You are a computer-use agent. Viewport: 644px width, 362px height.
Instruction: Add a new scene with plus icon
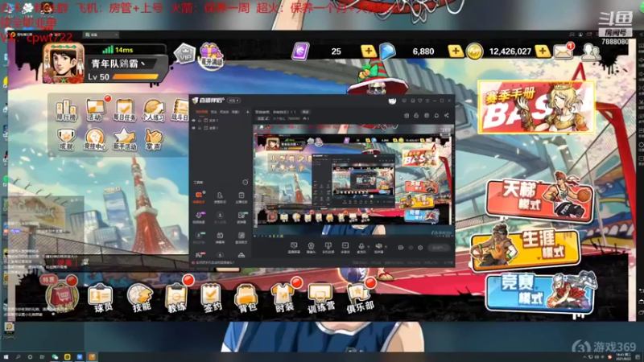(248, 112)
